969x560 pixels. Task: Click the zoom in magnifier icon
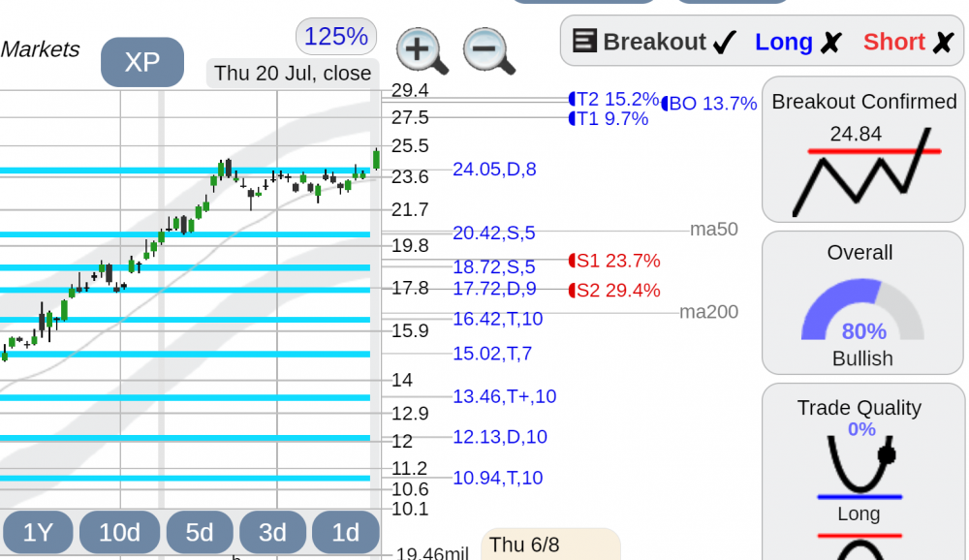(422, 50)
